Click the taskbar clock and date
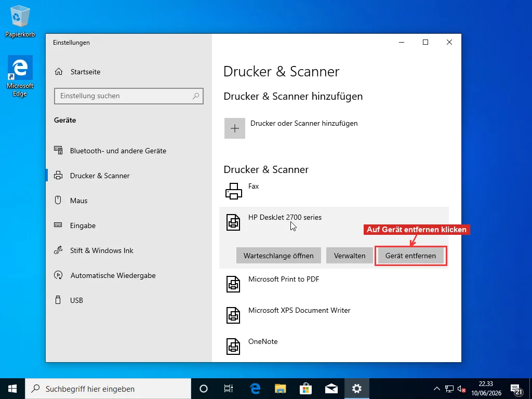 (486, 389)
